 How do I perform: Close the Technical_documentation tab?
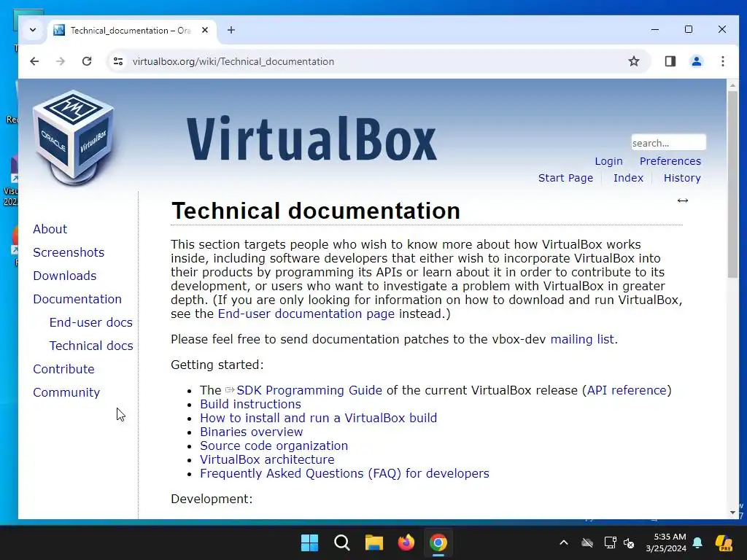[205, 30]
